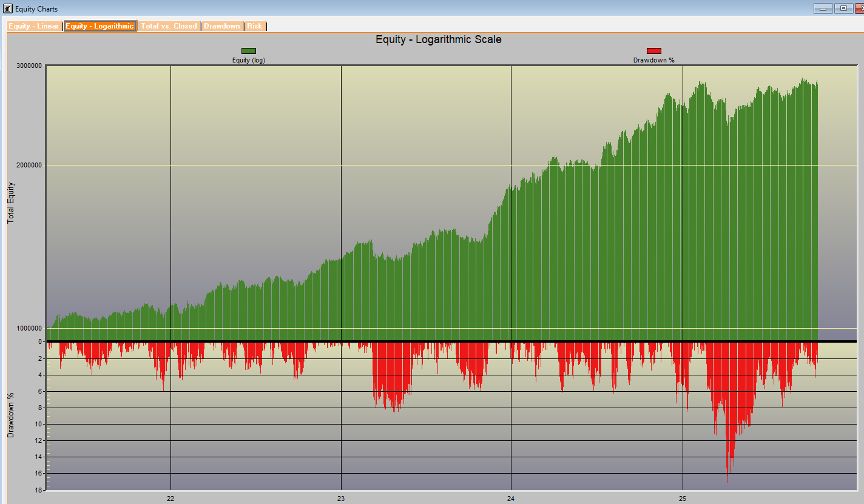Viewport: 864px width, 504px height.
Task: Open the Total vs. Closed tab
Action: tap(169, 26)
